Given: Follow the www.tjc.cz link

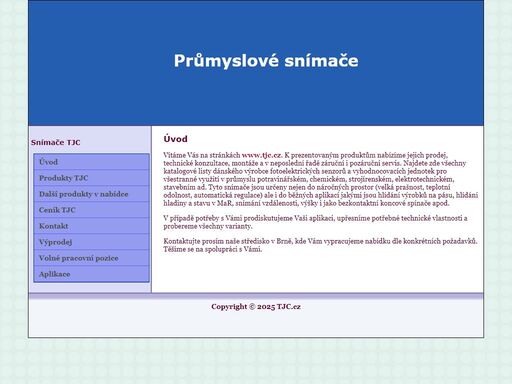Looking at the screenshot, I should pyautogui.click(x=262, y=155).
